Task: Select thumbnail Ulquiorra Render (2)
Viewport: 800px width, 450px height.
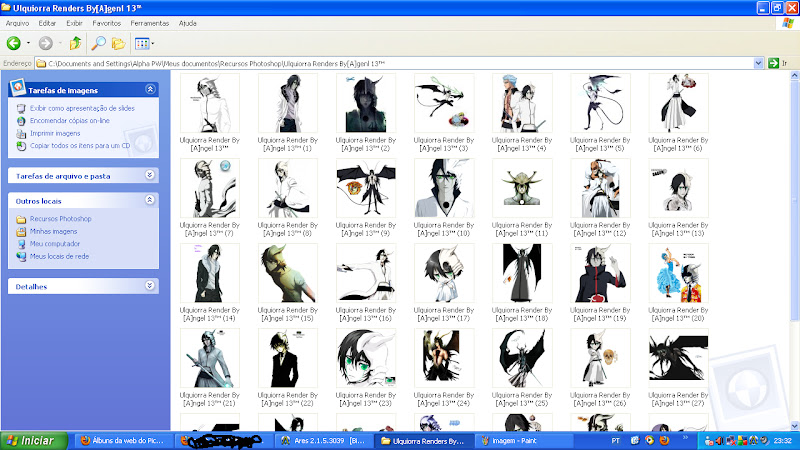Action: tap(366, 103)
